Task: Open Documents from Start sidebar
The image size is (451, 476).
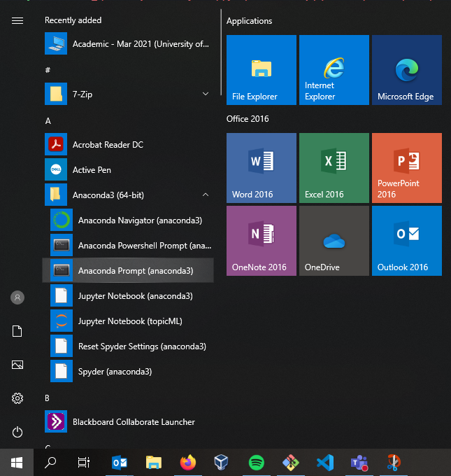Action: (17, 331)
